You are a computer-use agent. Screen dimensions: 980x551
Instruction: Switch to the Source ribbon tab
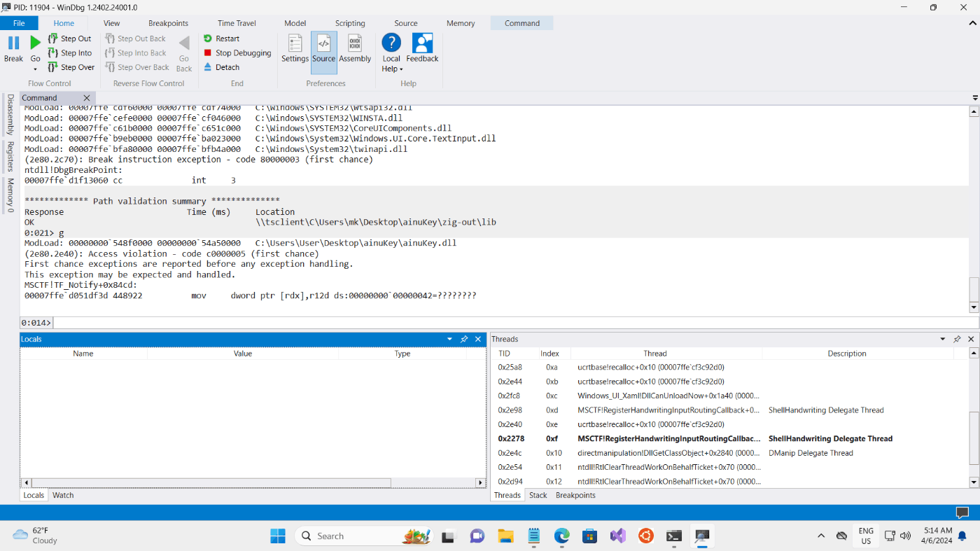(405, 23)
